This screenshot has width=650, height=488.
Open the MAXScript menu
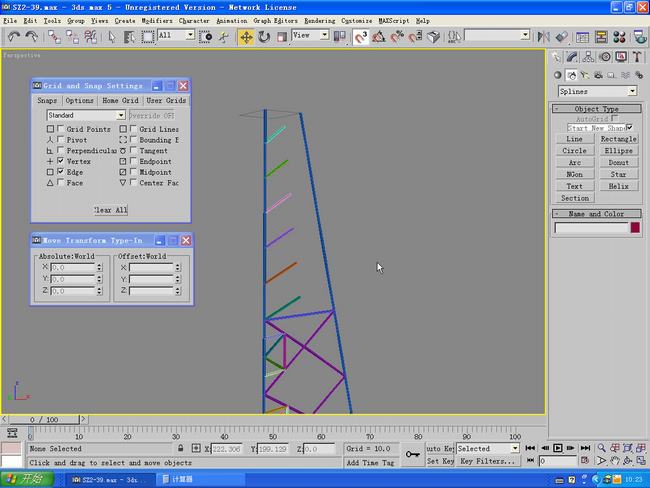(x=394, y=21)
